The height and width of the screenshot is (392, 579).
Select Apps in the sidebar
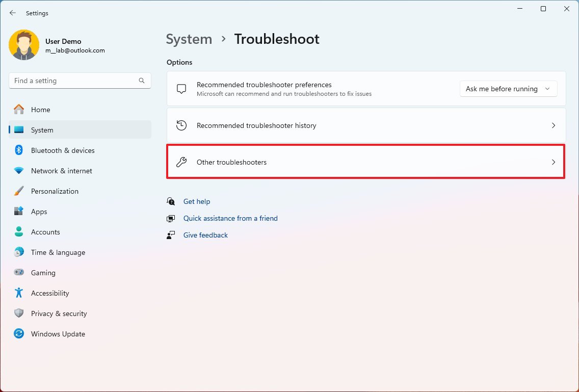pos(39,212)
